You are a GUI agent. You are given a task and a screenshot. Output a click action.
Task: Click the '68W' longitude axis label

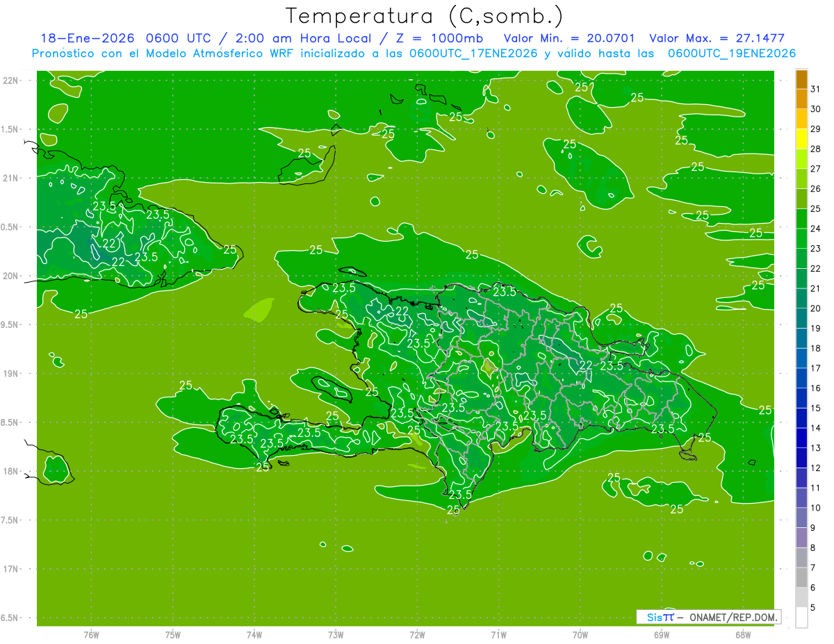click(x=743, y=634)
